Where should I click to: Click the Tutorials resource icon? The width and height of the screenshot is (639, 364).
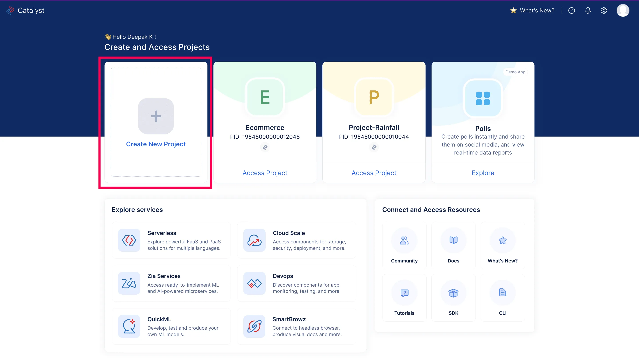(x=404, y=293)
